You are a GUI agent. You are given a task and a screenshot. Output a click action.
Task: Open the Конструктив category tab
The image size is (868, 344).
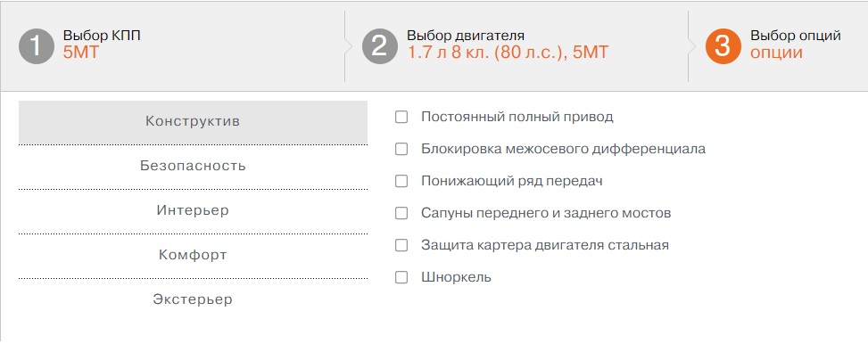click(194, 122)
